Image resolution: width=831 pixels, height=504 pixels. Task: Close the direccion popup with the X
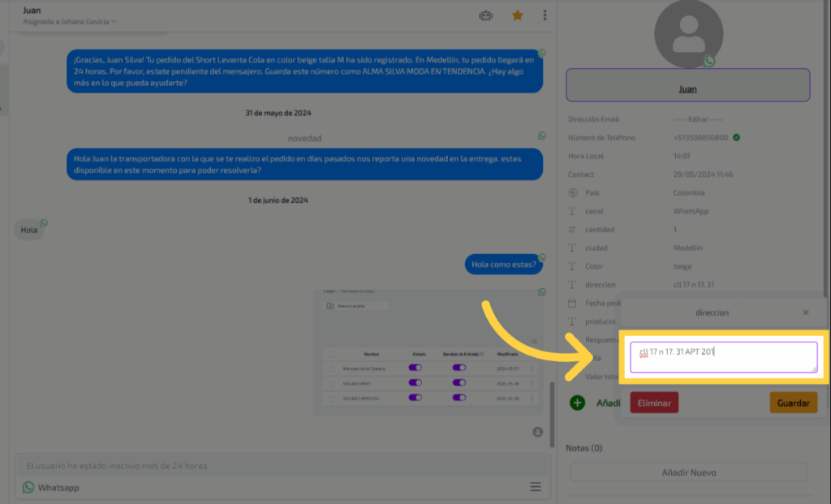(806, 312)
